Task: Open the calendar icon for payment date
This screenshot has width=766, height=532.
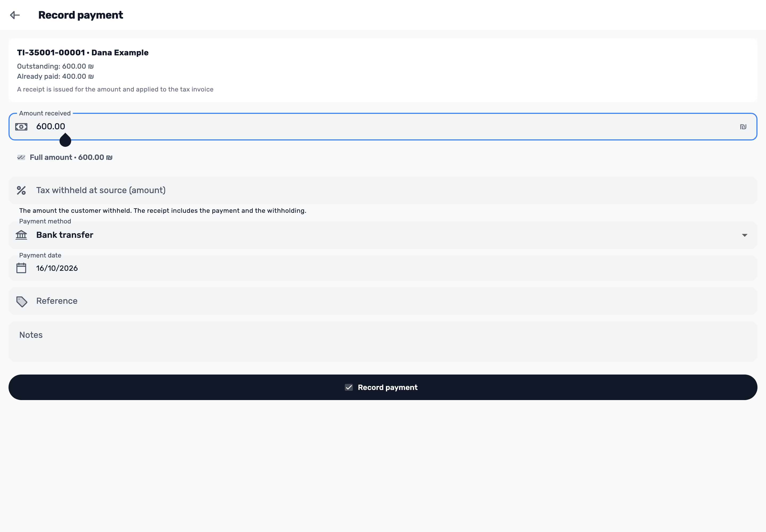Action: click(21, 268)
